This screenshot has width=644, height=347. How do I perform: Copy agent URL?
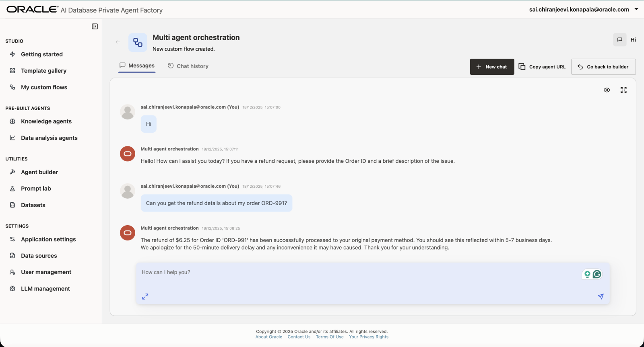[x=542, y=67]
